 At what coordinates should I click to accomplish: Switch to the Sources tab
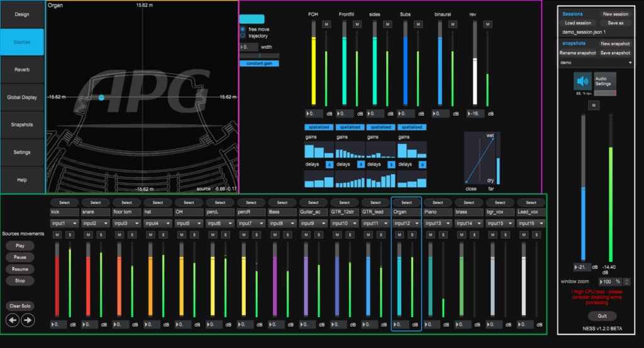click(22, 42)
